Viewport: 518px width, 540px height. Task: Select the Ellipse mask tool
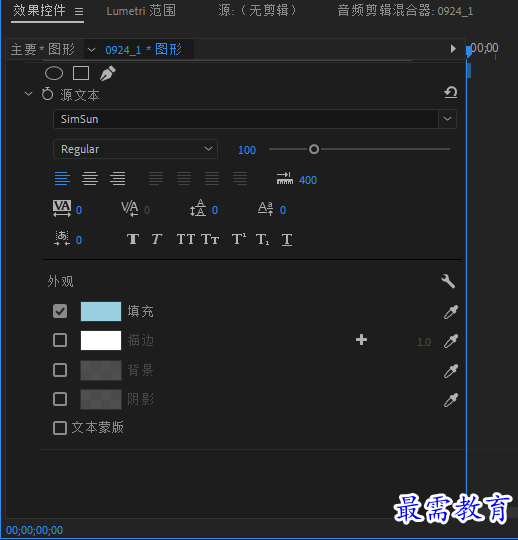click(x=54, y=73)
